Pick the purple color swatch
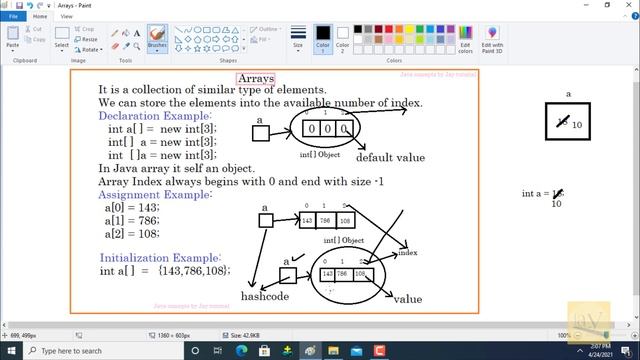The image size is (640, 360). [x=451, y=29]
